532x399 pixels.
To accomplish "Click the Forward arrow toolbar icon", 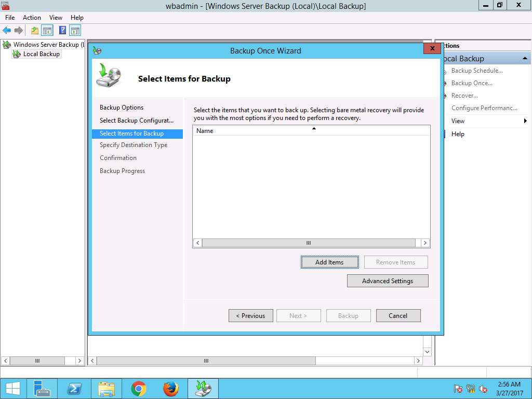I will coord(19,31).
